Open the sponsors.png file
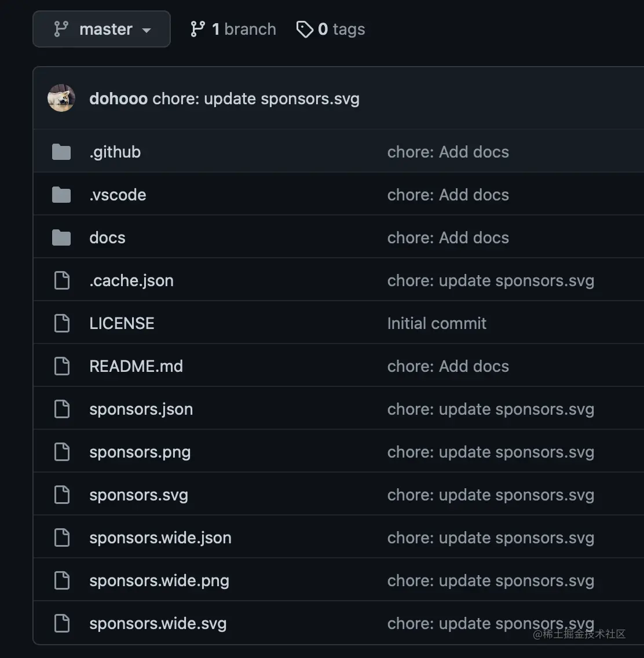Image resolution: width=644 pixels, height=658 pixels. tap(140, 452)
